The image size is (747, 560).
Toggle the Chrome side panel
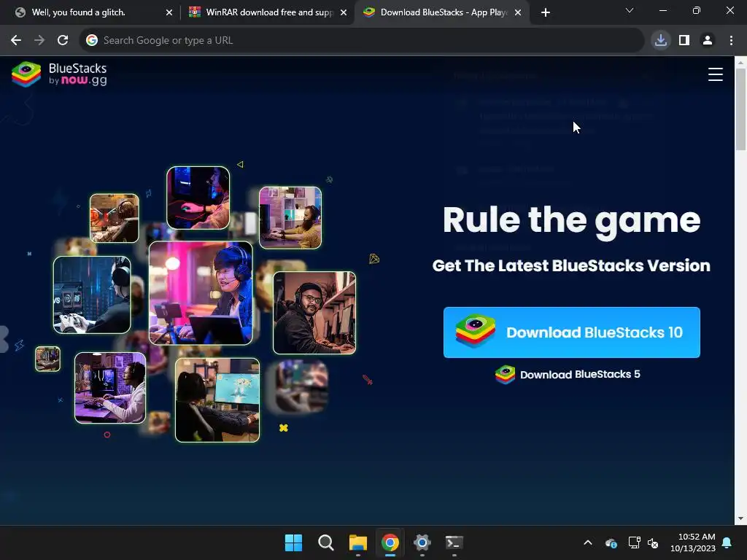pos(684,41)
